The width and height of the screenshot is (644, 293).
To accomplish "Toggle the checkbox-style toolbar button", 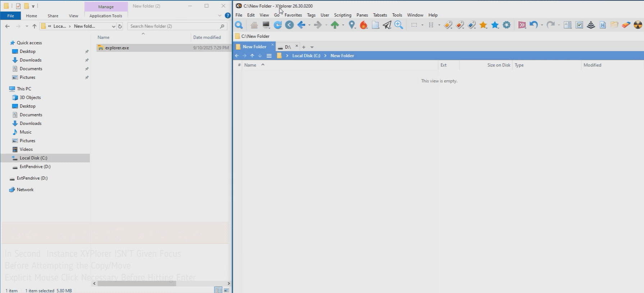I will pyautogui.click(x=579, y=25).
